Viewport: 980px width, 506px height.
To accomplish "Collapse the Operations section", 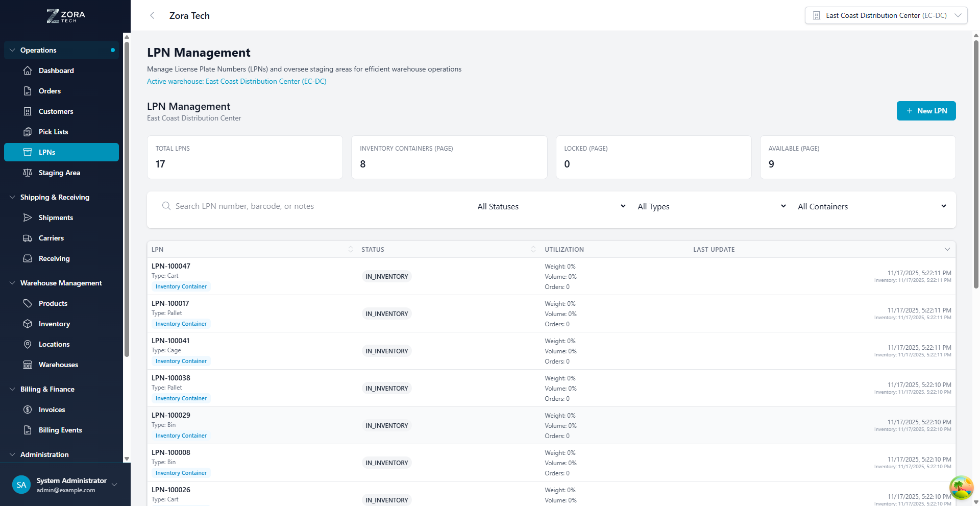I will click(11, 50).
